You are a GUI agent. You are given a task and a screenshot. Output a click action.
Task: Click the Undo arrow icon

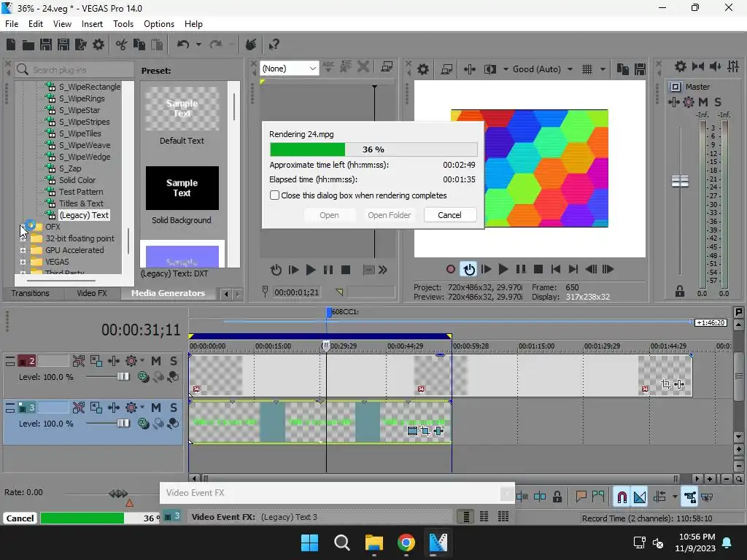183,44
